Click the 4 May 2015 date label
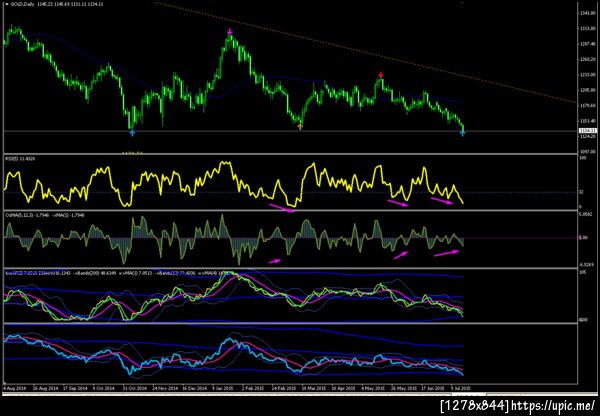Image resolution: width=600 pixels, height=416 pixels. tap(373, 388)
